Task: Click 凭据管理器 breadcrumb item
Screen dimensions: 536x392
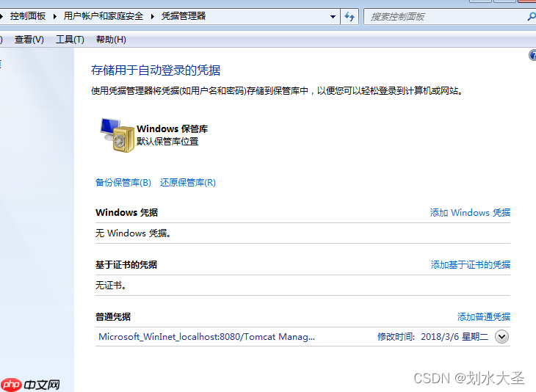Action: pos(184,16)
